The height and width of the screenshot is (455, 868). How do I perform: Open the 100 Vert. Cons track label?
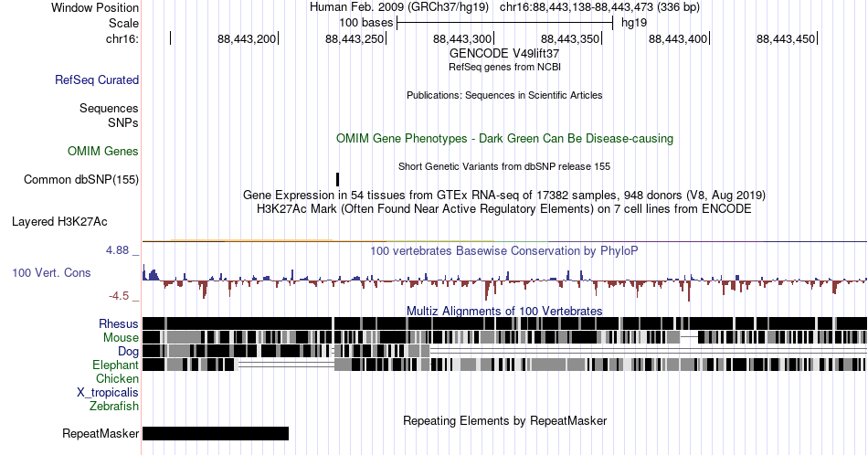click(x=51, y=272)
